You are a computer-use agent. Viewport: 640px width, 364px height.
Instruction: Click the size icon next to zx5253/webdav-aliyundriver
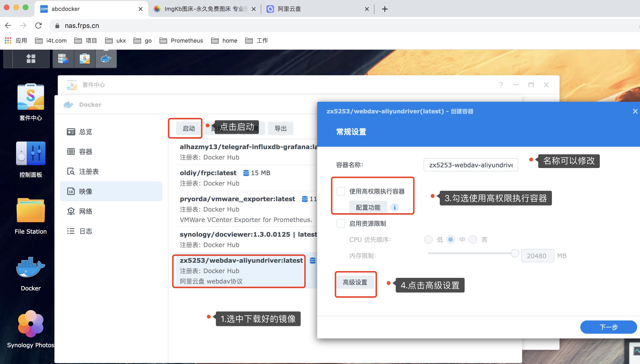click(312, 260)
